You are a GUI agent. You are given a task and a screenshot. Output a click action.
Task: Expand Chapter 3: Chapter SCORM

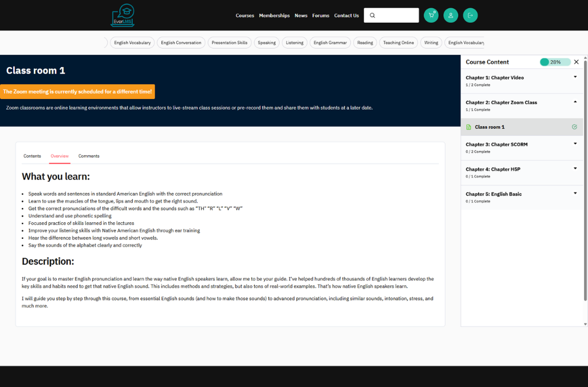(575, 144)
